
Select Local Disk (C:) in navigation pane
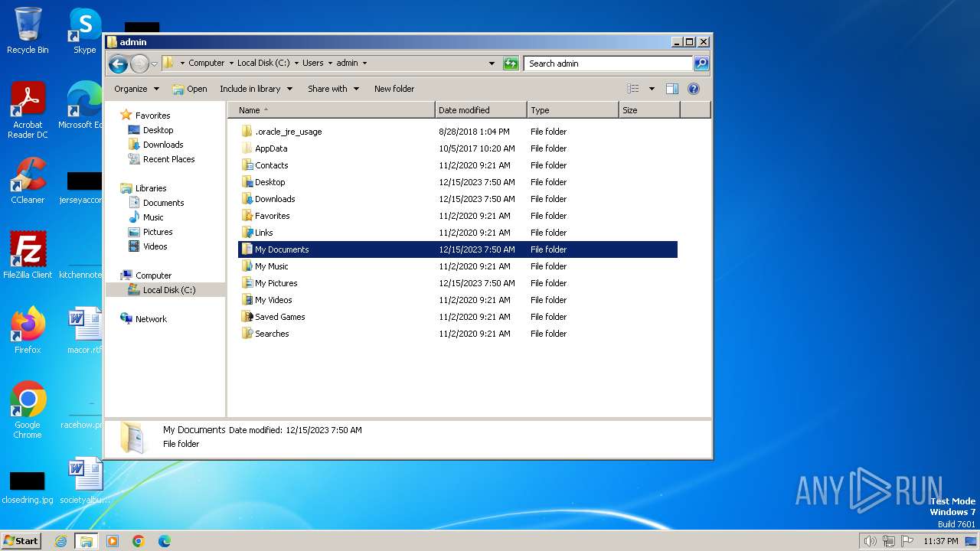[x=168, y=290]
